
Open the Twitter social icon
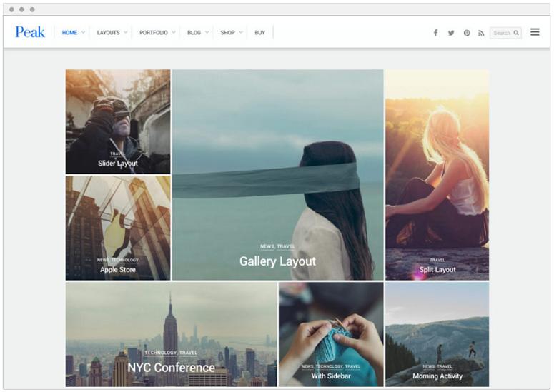pos(451,33)
